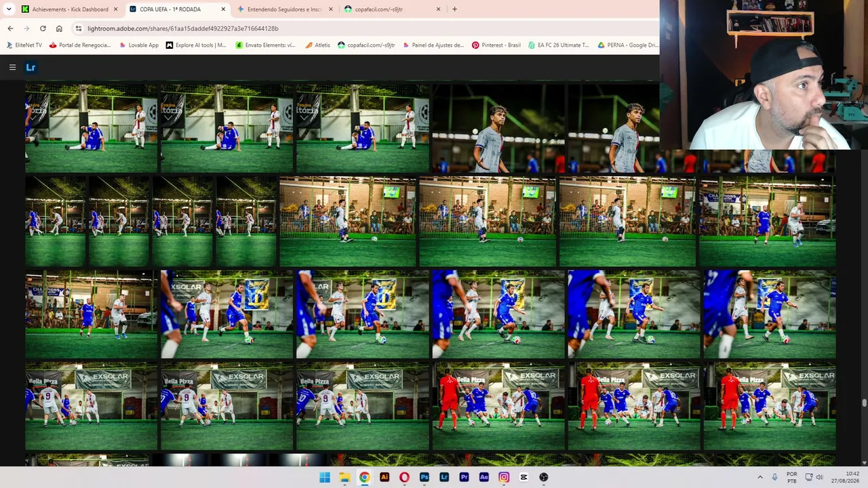This screenshot has height=488, width=868.
Task: Select the COPA UEFA - 1ª RODADA tab
Action: [x=177, y=9]
